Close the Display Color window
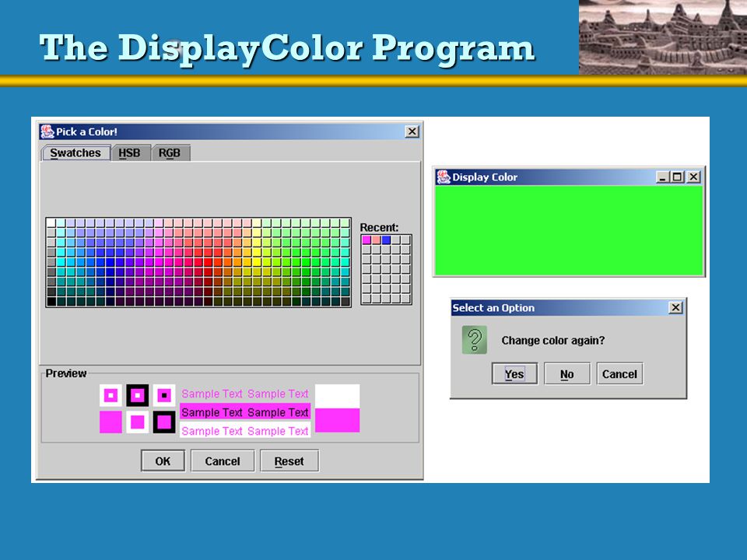This screenshot has width=747, height=560. pyautogui.click(x=694, y=177)
